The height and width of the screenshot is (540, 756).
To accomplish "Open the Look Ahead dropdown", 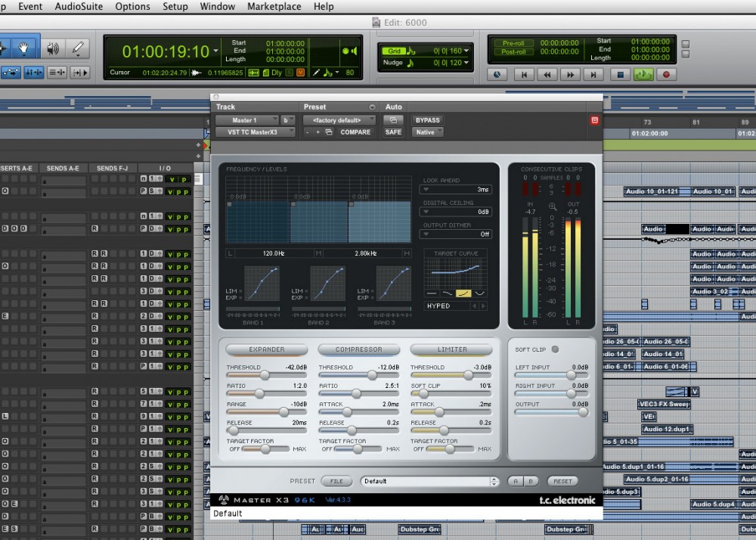I will coord(457,190).
